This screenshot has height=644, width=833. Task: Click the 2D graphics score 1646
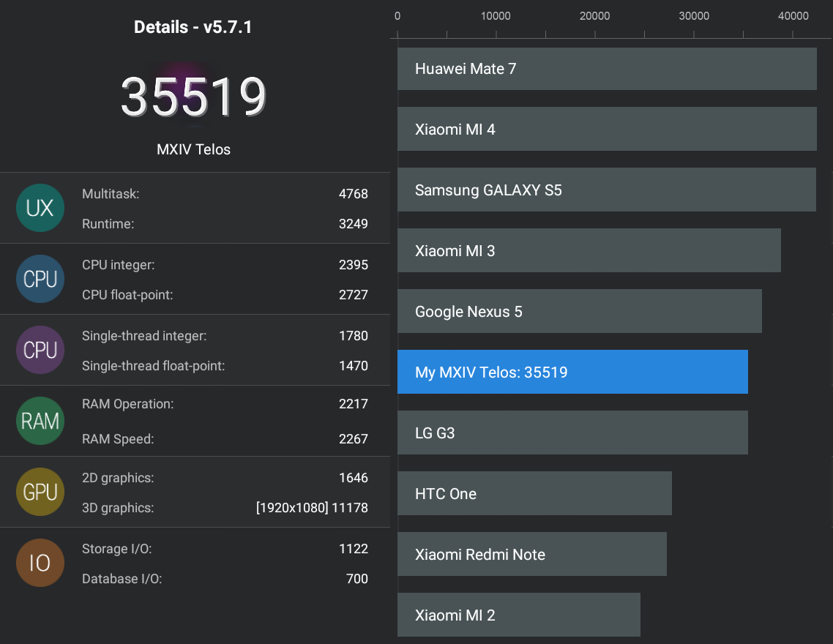click(x=354, y=478)
